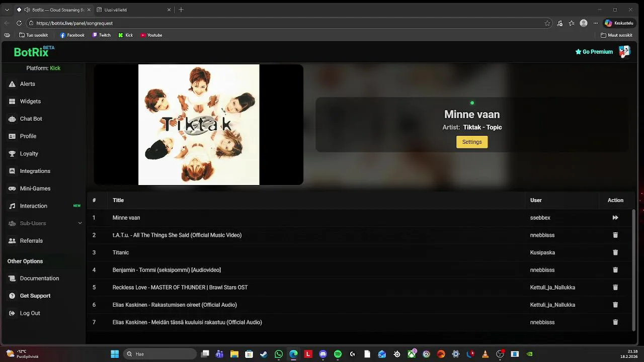Screen dimensions: 644x362
Task: Click the Kick platform label
Action: [55, 68]
